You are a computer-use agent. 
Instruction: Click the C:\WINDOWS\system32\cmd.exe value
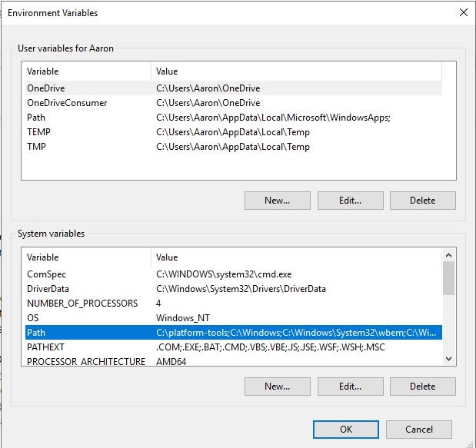pos(224,274)
